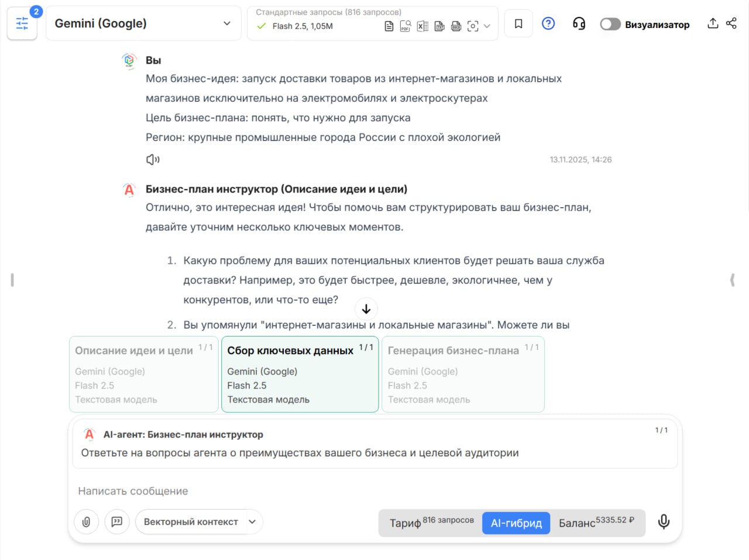749x560 pixels.
Task: Select the PDF export icon
Action: 406,26
